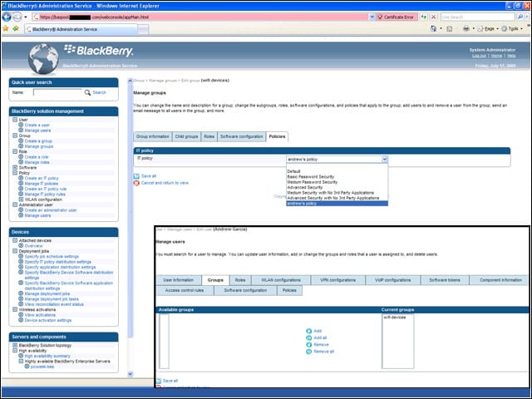Collapse the User tree node

click(x=15, y=120)
